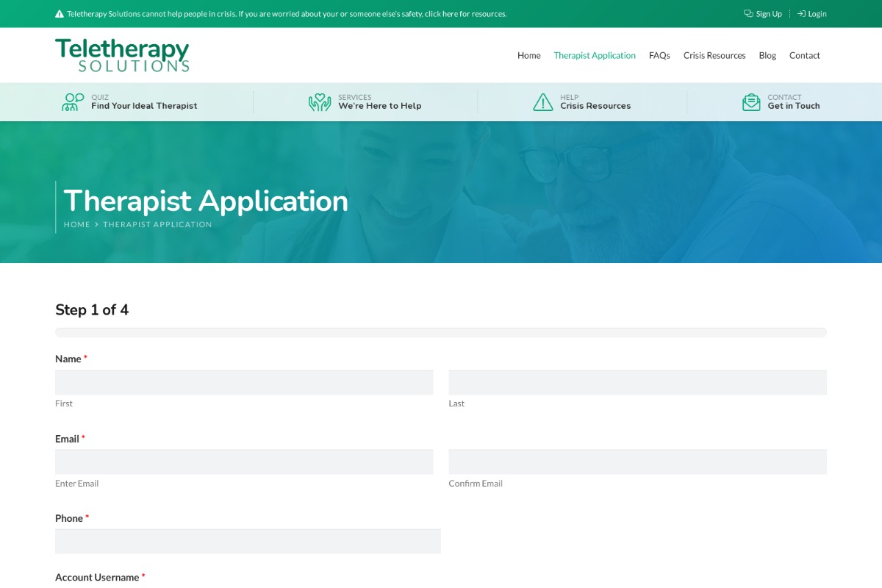Click the warning triangle icon in top banner
Viewport: 882px width, 588px height.
click(x=60, y=14)
